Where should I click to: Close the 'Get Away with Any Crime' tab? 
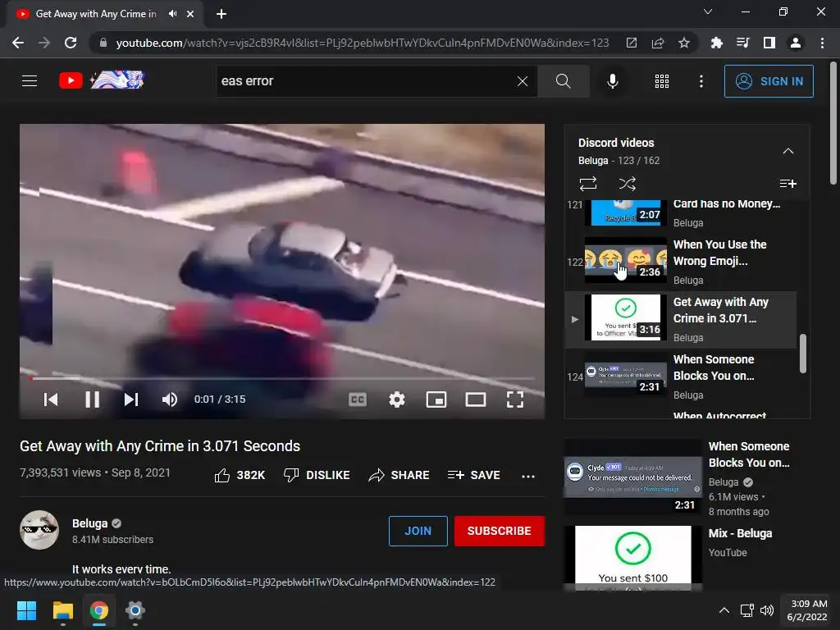click(190, 14)
